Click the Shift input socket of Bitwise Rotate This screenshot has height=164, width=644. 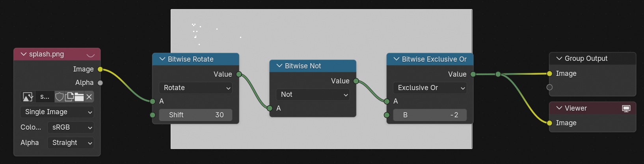153,115
